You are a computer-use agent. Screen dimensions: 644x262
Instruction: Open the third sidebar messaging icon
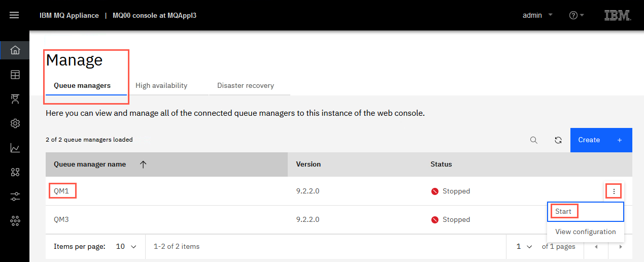15,99
